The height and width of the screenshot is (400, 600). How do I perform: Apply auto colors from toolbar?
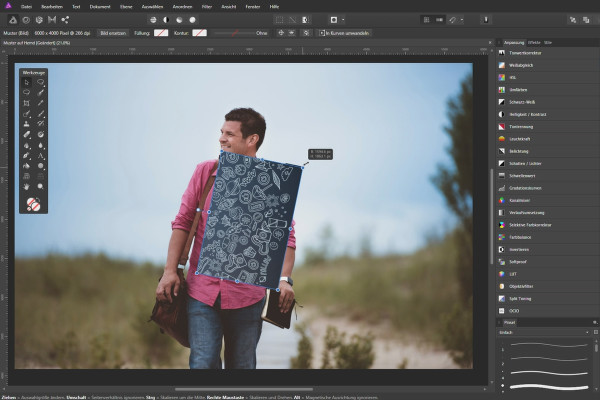click(179, 20)
